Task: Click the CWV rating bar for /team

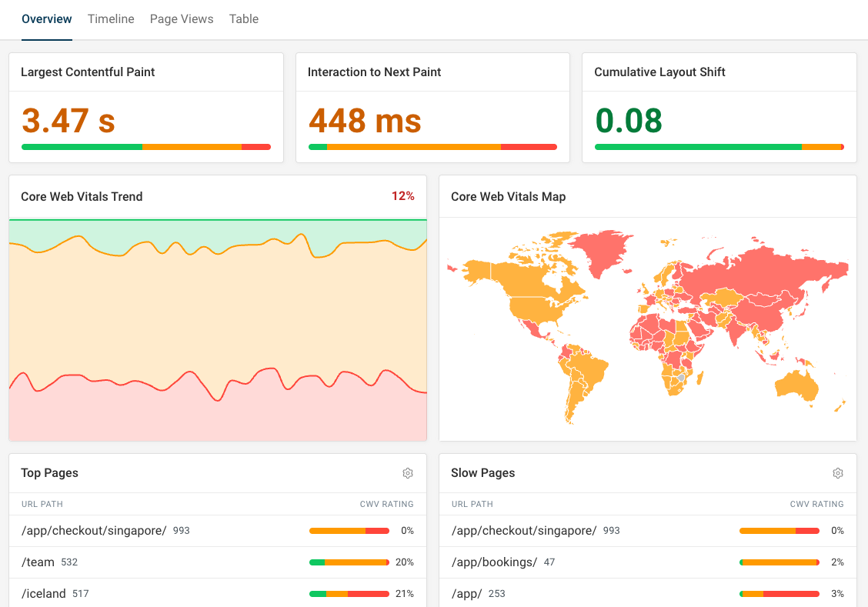Action: 349,562
